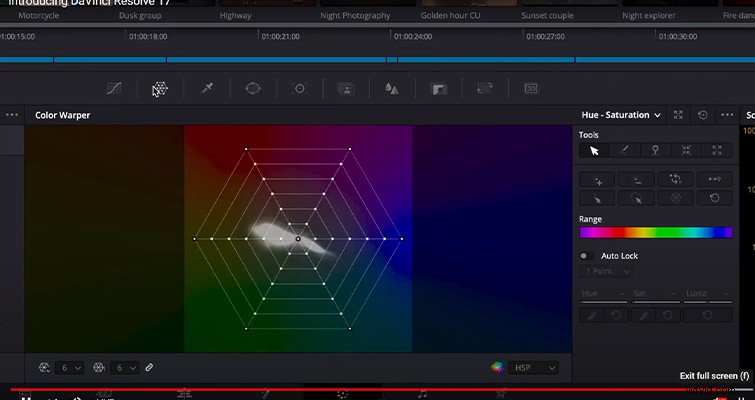
Task: Select the arrow Select tool
Action: coord(594,151)
